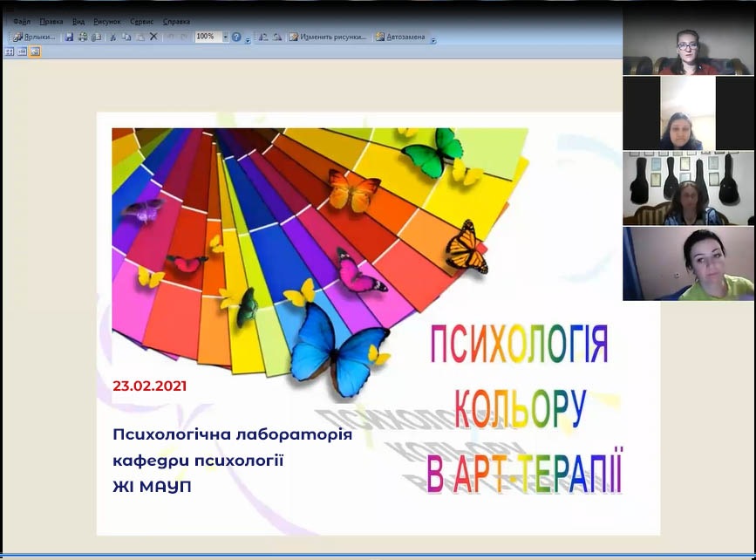Switch to Single Picture view mode

pos(35,51)
